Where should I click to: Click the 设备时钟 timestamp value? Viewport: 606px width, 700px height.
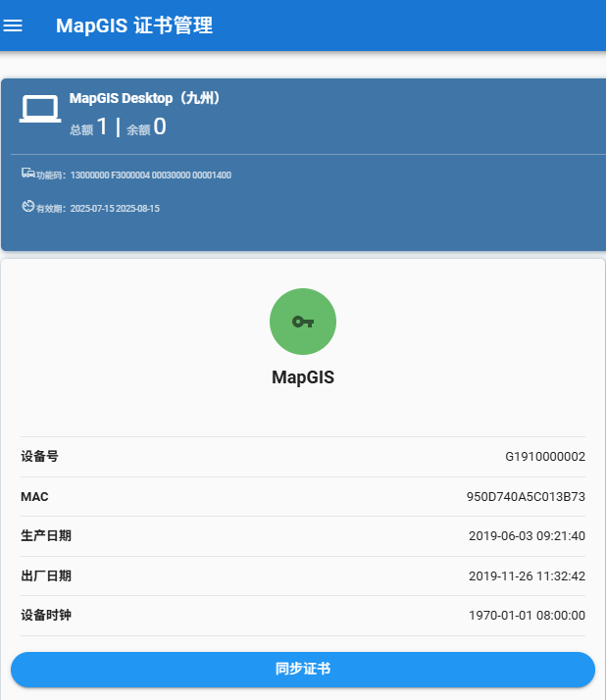pos(527,616)
